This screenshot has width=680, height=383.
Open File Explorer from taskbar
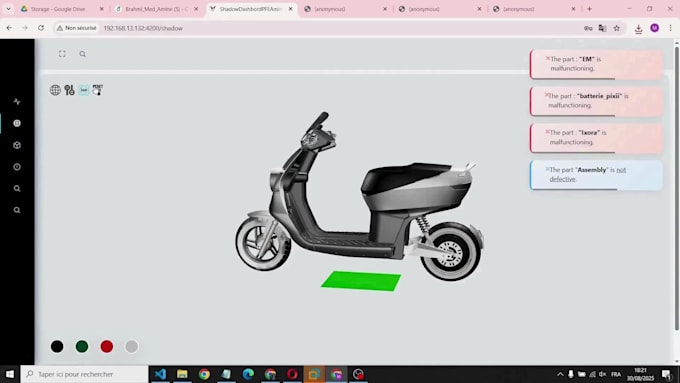[x=182, y=374]
